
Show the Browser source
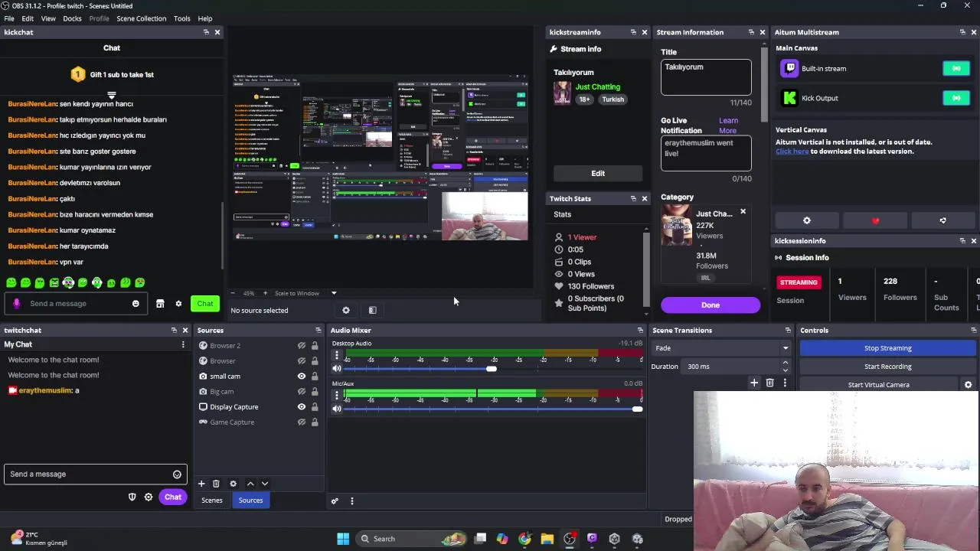click(302, 361)
